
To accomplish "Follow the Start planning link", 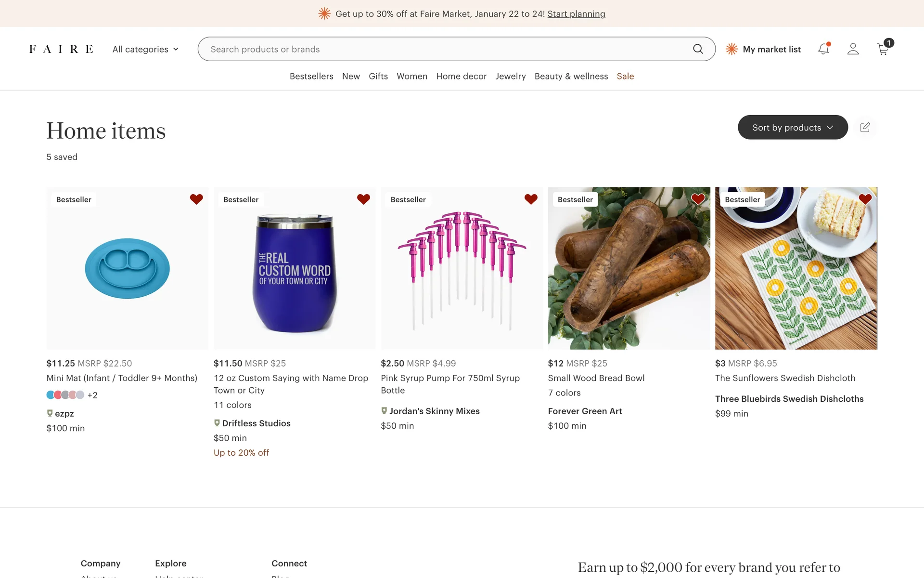I will (x=576, y=14).
